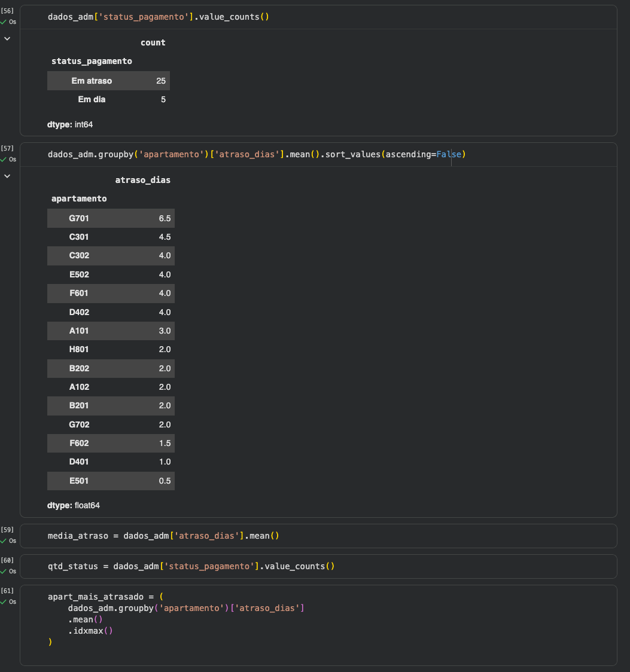Image resolution: width=630 pixels, height=672 pixels.
Task: Collapse the output of cell 56
Action: [7, 38]
